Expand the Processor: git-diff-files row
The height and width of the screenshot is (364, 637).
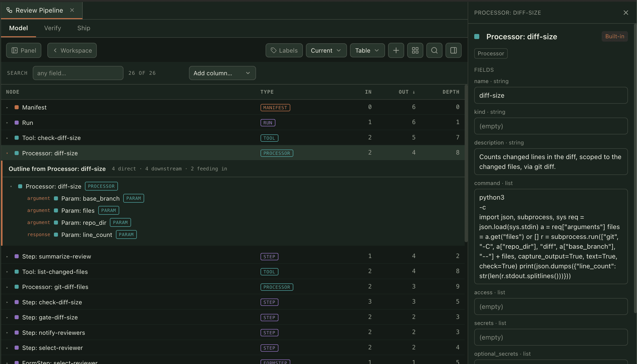[x=7, y=287]
